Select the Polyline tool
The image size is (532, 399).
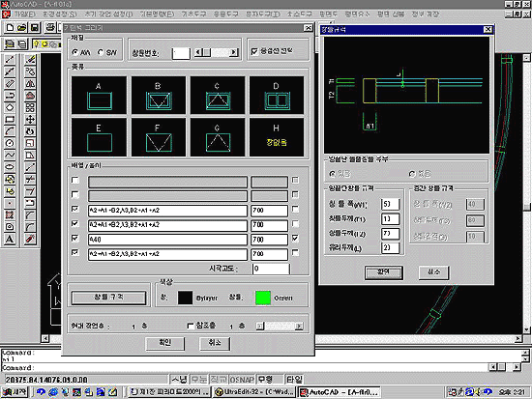click(x=10, y=96)
